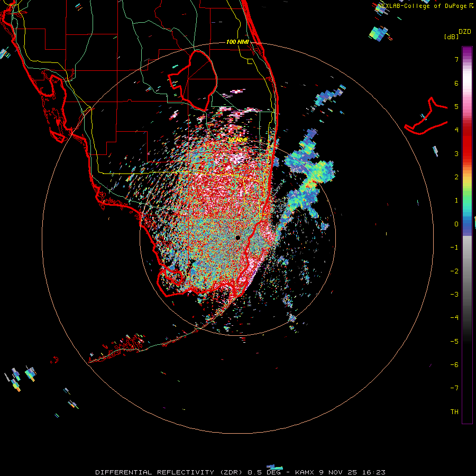The height and width of the screenshot is (476, 476).
Task: Click the 'TH' label below the scale
Action: point(454,412)
